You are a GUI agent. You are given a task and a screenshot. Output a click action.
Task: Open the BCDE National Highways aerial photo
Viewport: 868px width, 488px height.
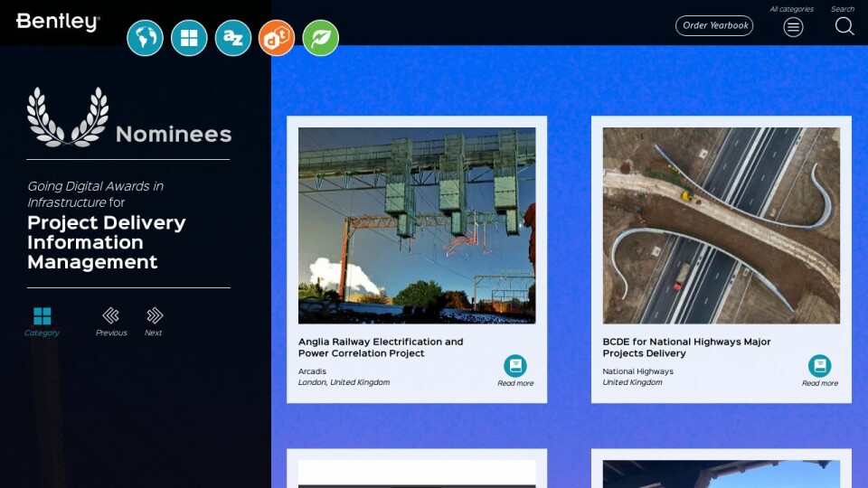tap(722, 226)
